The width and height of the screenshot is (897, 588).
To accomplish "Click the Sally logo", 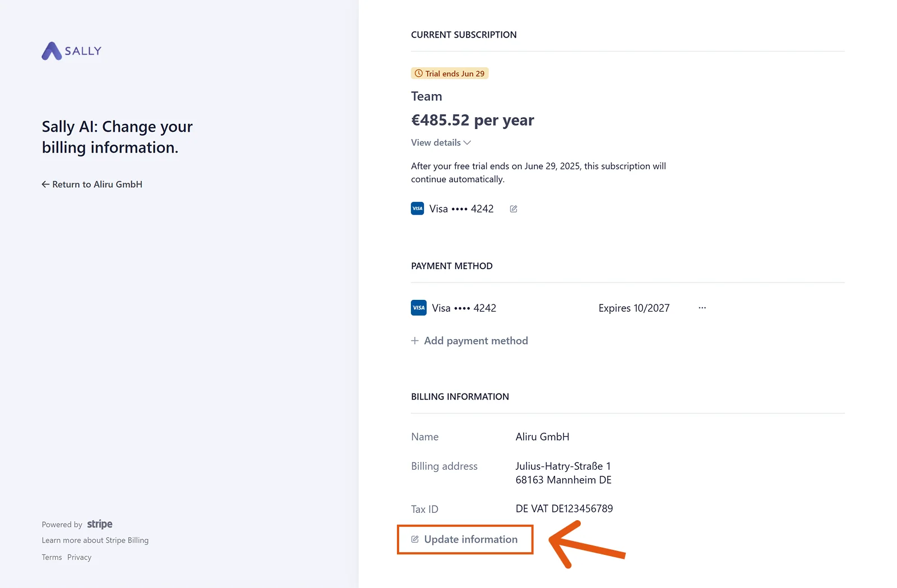I will [72, 51].
